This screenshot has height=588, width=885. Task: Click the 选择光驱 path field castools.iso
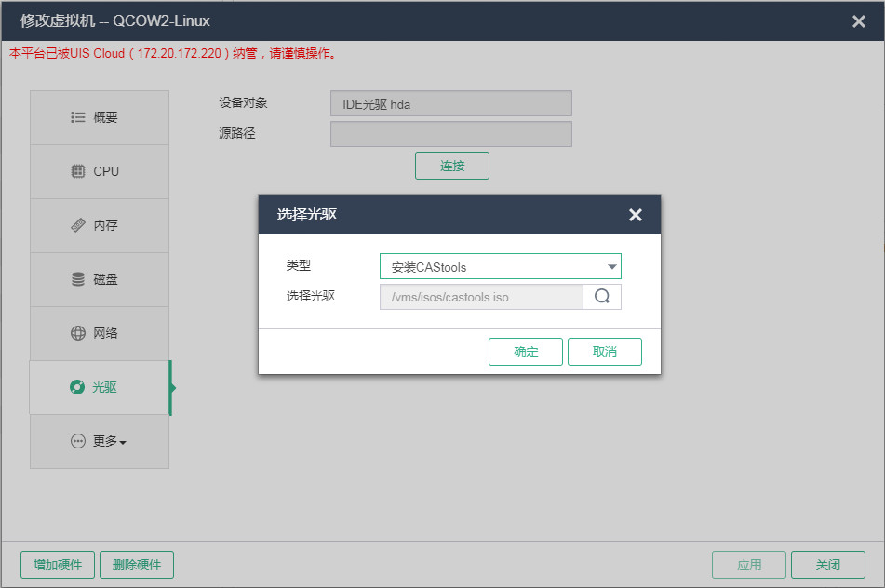481,297
